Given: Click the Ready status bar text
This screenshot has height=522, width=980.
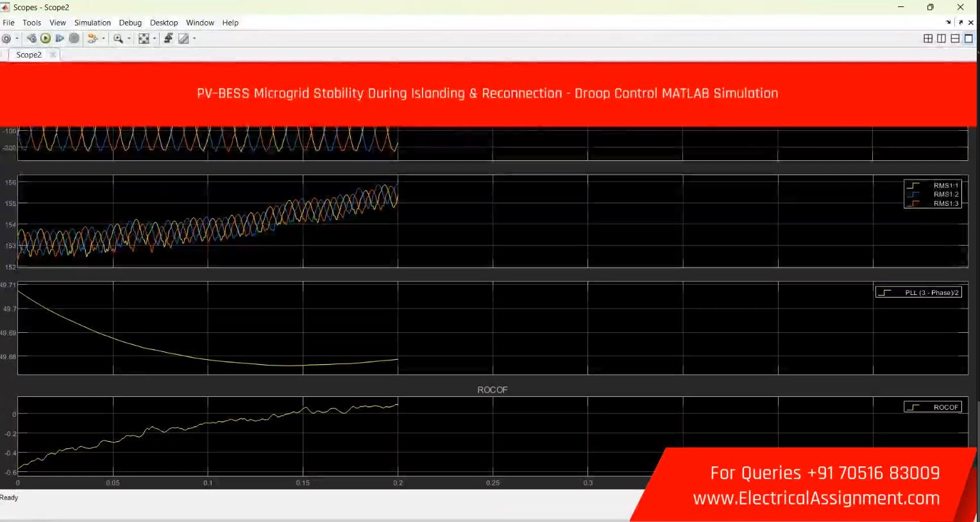Looking at the screenshot, I should point(9,498).
